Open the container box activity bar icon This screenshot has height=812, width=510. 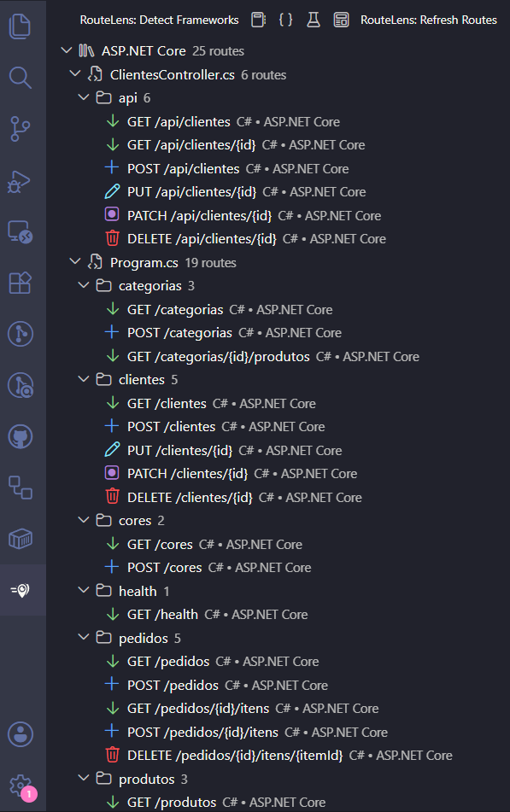coord(21,539)
